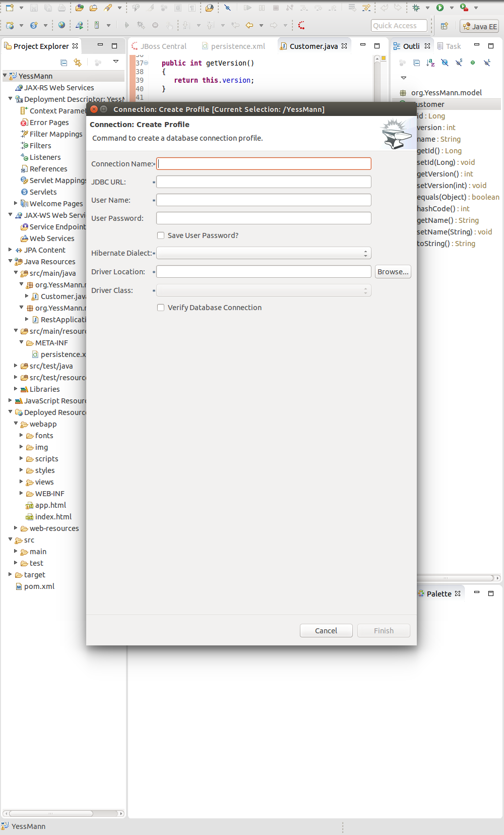
Task: Collapse the webapp folder
Action: pos(16,424)
